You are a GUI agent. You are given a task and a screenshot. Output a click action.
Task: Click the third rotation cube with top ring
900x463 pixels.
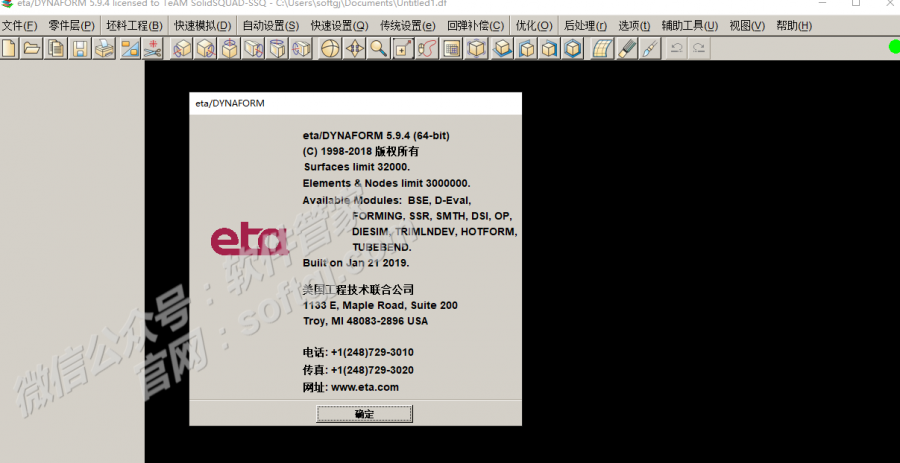point(230,49)
